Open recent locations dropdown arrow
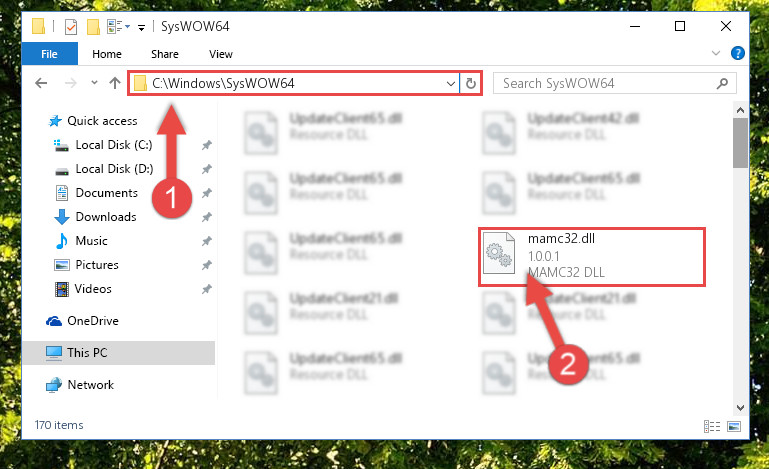The height and width of the screenshot is (469, 769). pos(94,83)
